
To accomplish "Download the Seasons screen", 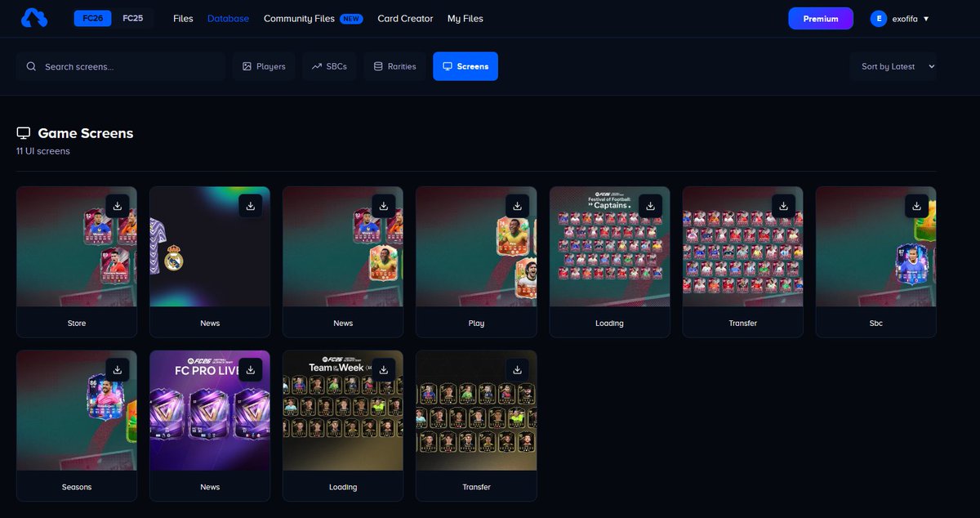I will (x=118, y=370).
